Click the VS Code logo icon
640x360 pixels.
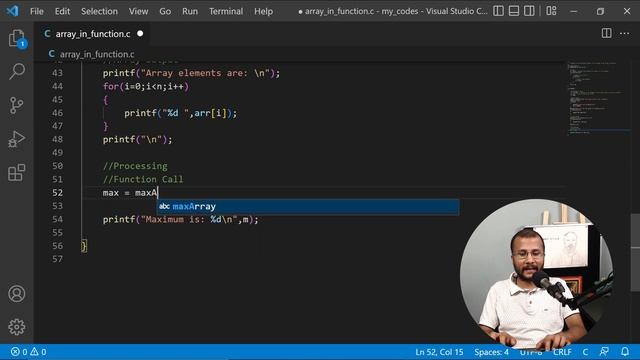[12, 11]
